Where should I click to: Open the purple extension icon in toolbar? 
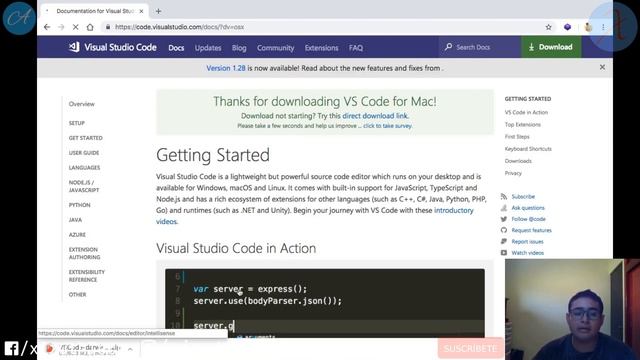567,27
